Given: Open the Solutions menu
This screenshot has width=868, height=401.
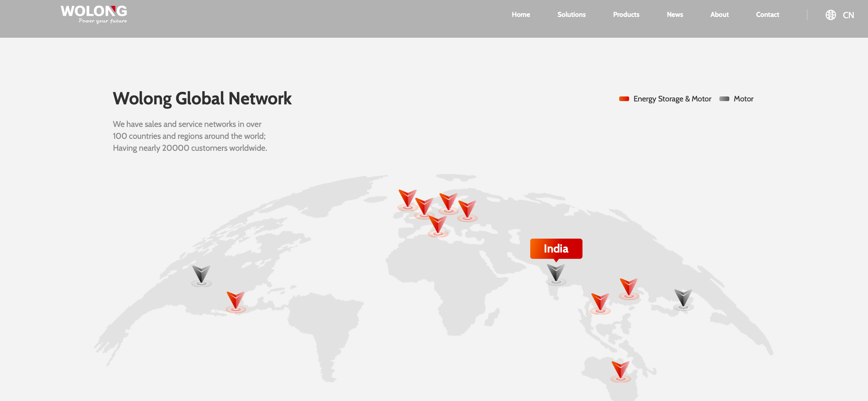Looking at the screenshot, I should pos(571,15).
